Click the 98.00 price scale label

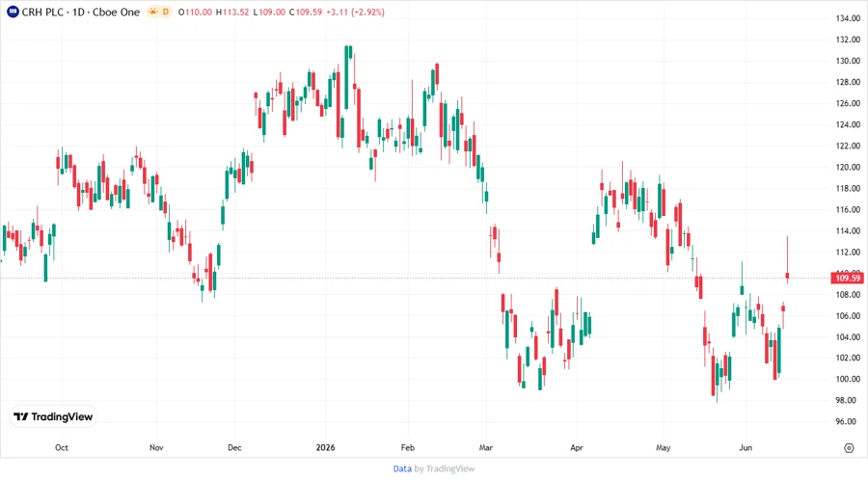click(x=848, y=400)
